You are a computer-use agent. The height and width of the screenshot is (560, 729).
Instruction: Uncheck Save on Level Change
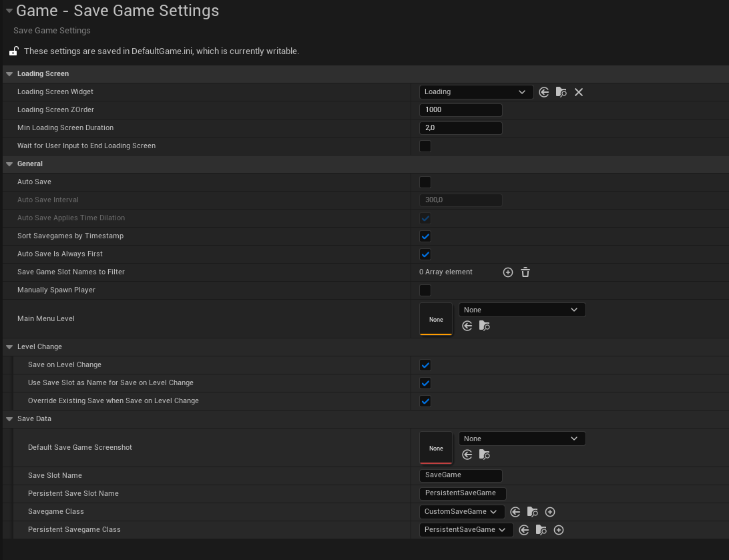[425, 365]
